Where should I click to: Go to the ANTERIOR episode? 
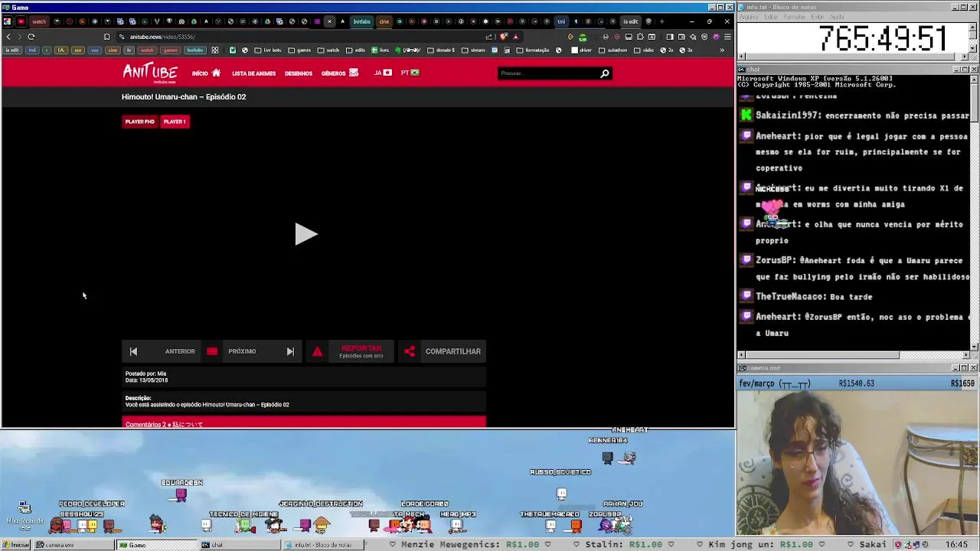pyautogui.click(x=180, y=351)
